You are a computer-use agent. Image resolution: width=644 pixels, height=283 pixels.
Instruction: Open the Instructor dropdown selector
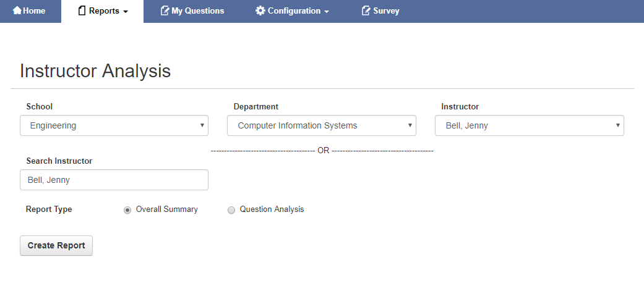(529, 125)
